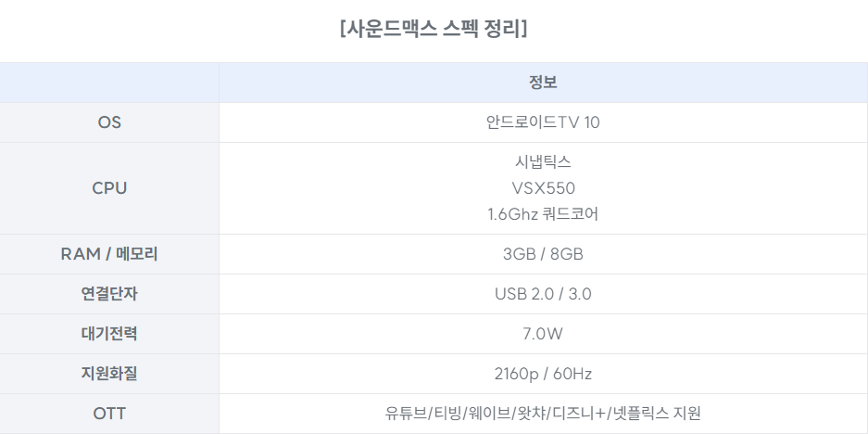Click the 사운드맥스 스펙 정리 heading
This screenshot has height=434, width=868.
434,28
